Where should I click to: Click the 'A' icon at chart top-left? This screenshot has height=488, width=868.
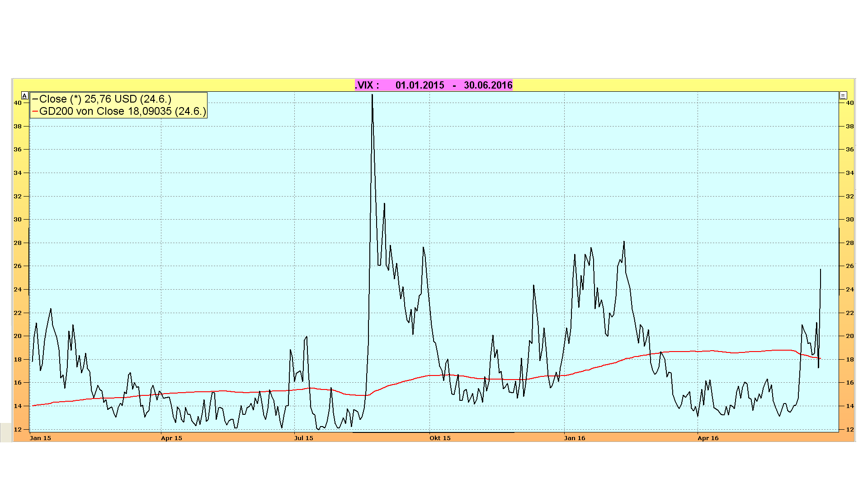point(25,96)
